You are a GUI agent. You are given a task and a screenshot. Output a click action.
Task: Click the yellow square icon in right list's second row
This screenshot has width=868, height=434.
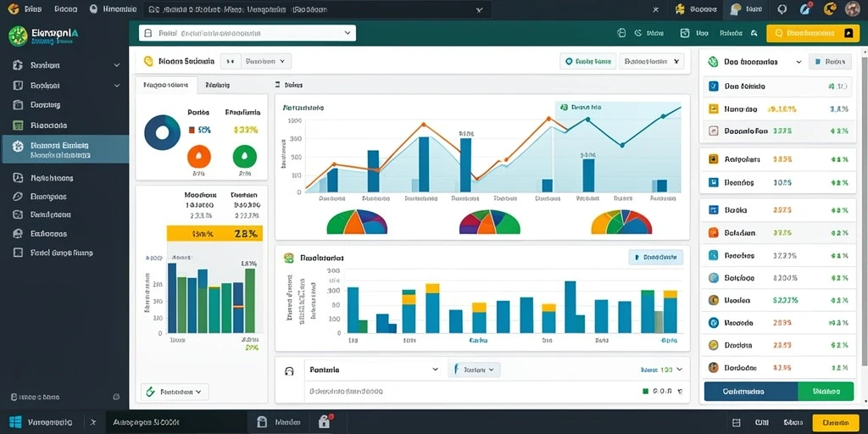714,109
